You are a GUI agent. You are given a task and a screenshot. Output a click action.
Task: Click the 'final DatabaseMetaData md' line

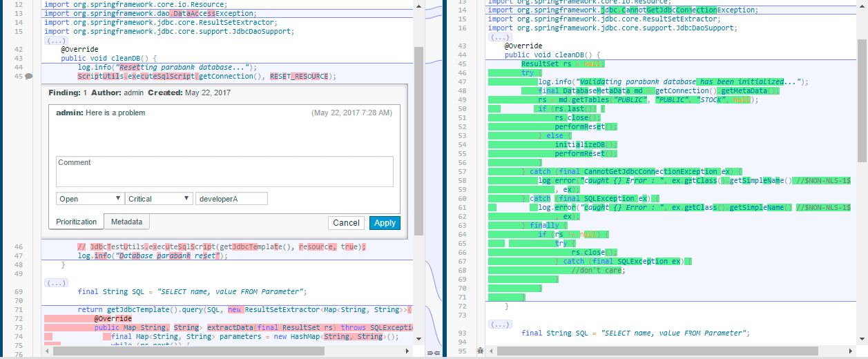658,90
